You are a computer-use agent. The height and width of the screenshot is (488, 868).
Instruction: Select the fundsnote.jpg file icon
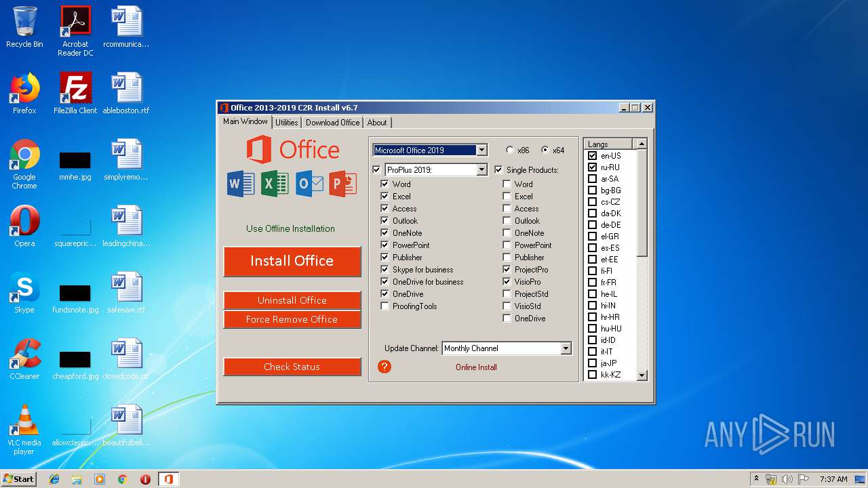click(x=75, y=298)
